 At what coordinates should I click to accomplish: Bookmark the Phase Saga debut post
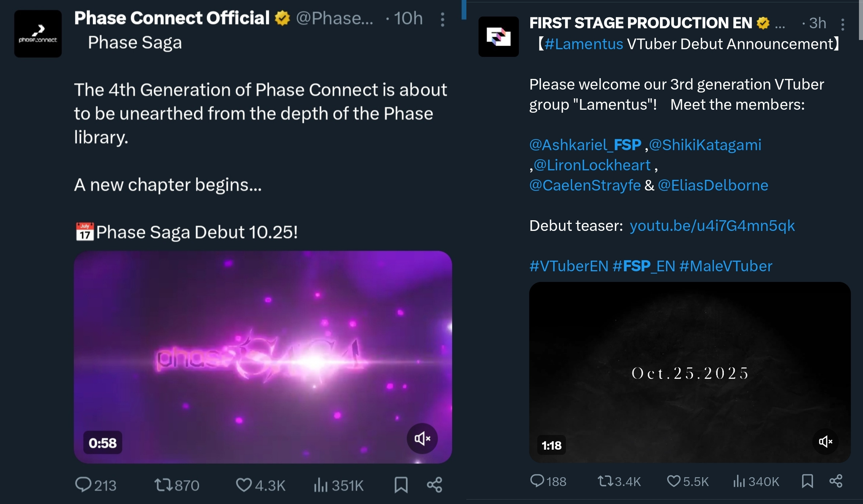coord(401,485)
